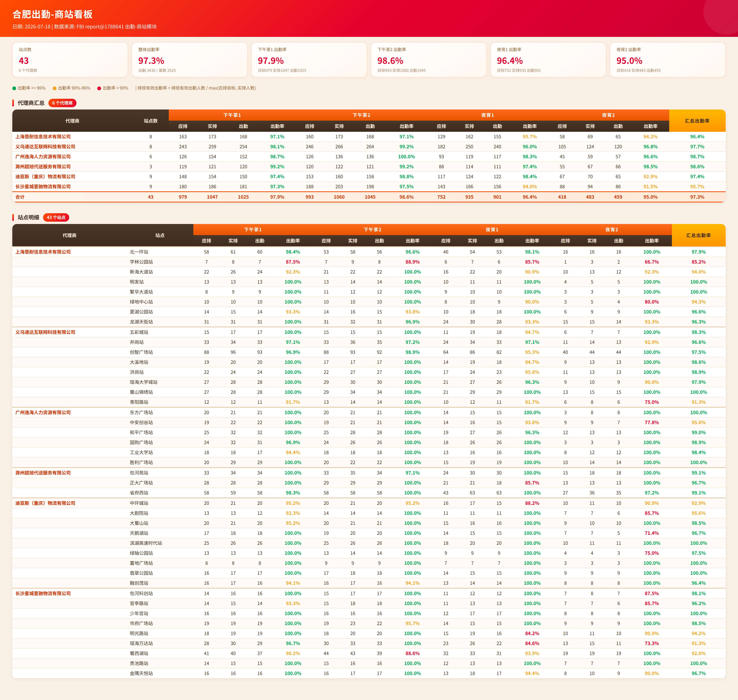Screen dimensions: 738x700
Task: Select 长沙星城壹驰物流有限公司 in agent summary table
Action: pos(43,187)
